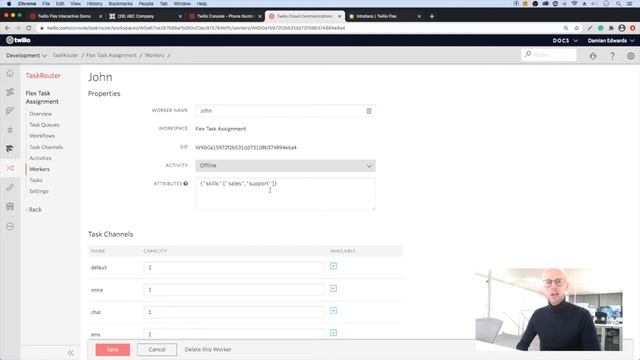640x360 pixels.
Task: Click the Cancel button
Action: coord(157,349)
